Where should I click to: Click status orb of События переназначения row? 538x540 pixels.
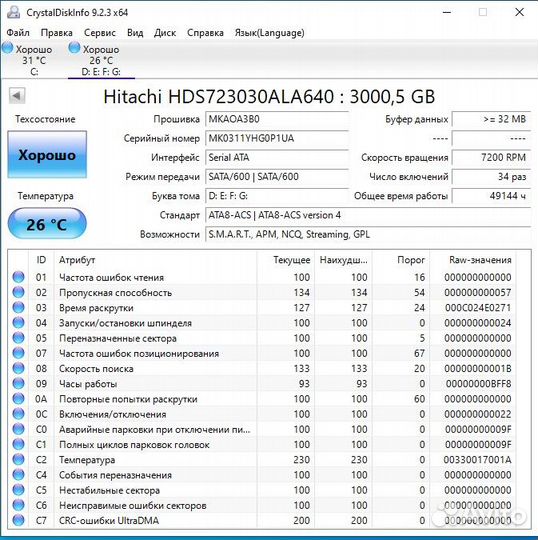[x=18, y=475]
